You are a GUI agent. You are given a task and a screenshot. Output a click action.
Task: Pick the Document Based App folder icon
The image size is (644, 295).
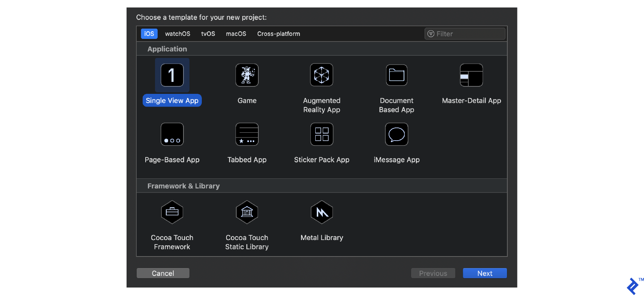(x=397, y=75)
